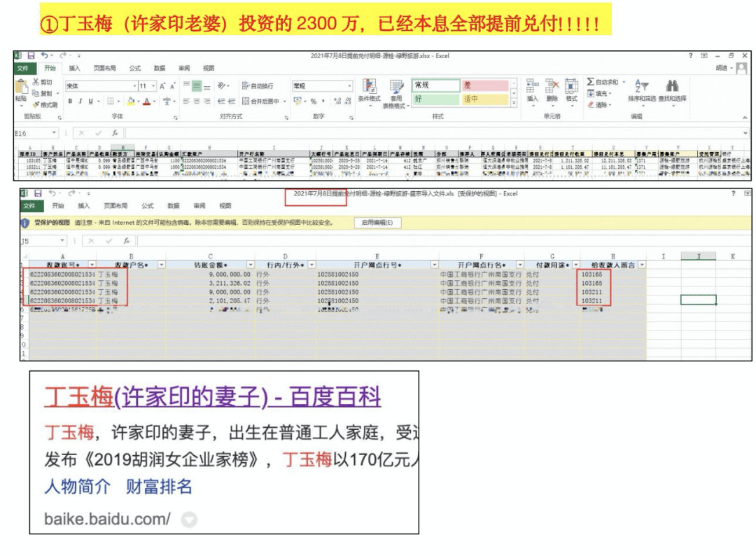Open the 文件 tab in the upper Excel window
Image resolution: width=756 pixels, height=556 pixels.
click(22, 69)
